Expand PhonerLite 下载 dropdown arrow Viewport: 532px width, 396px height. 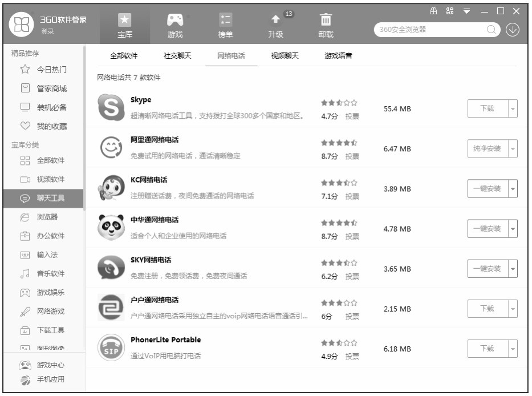point(513,349)
